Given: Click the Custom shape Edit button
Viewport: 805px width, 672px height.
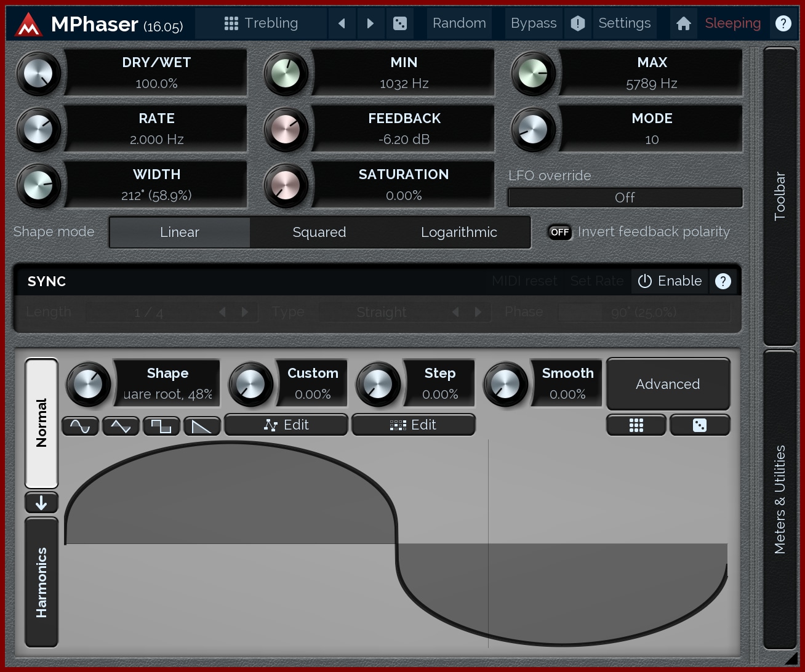Looking at the screenshot, I should click(x=286, y=425).
